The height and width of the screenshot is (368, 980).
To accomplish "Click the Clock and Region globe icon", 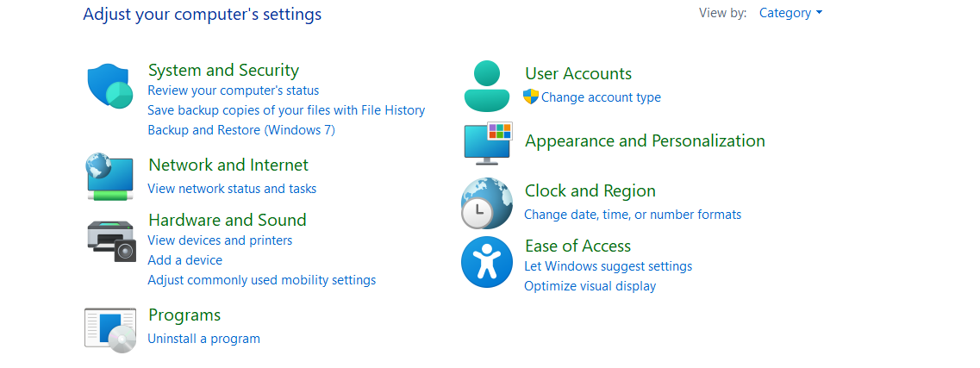I will pyautogui.click(x=487, y=203).
